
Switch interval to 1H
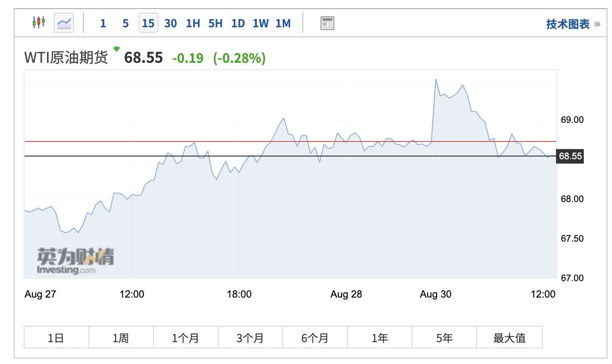193,23
